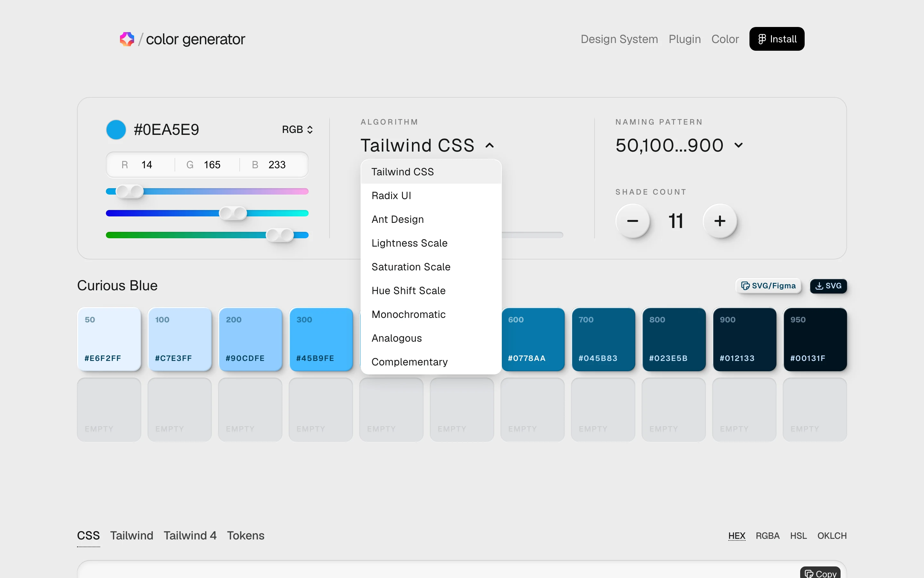Select Lightness Scale algorithm option

click(431, 243)
